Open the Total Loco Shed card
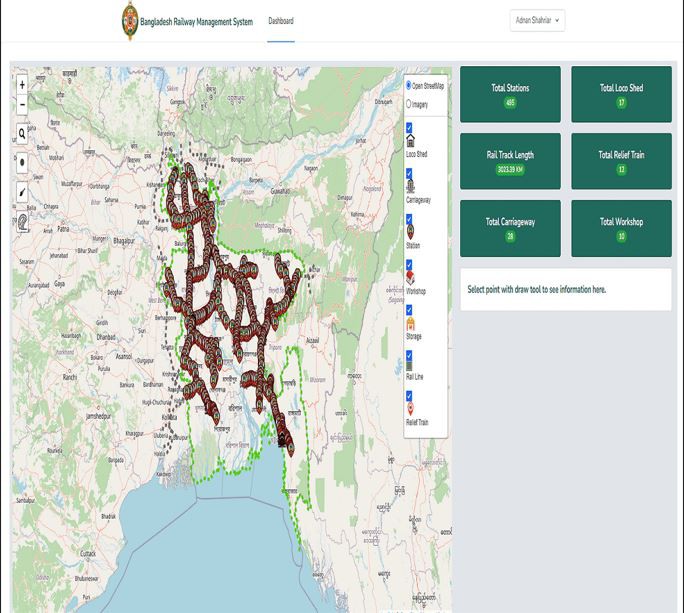The height and width of the screenshot is (613, 684). 622,94
